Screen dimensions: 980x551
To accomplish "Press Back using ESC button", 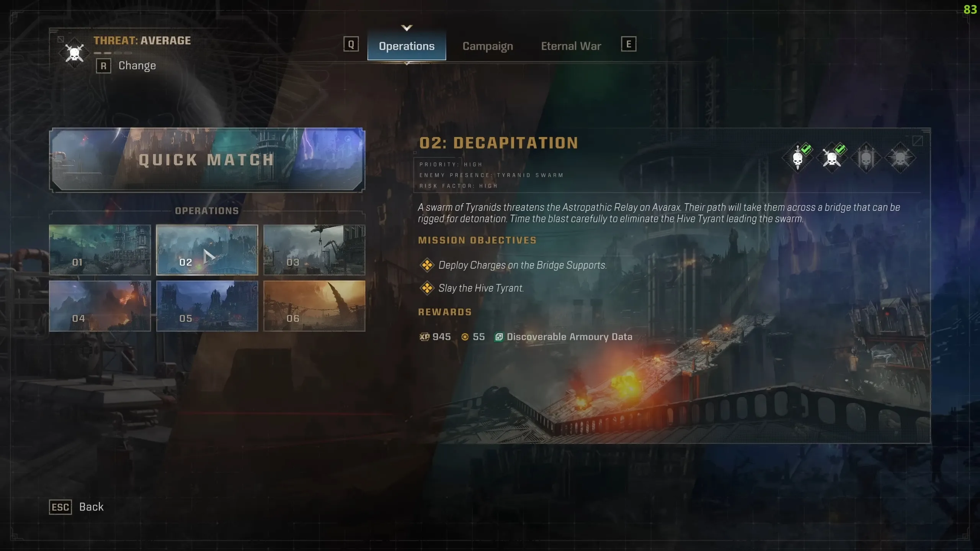I will pos(60,507).
